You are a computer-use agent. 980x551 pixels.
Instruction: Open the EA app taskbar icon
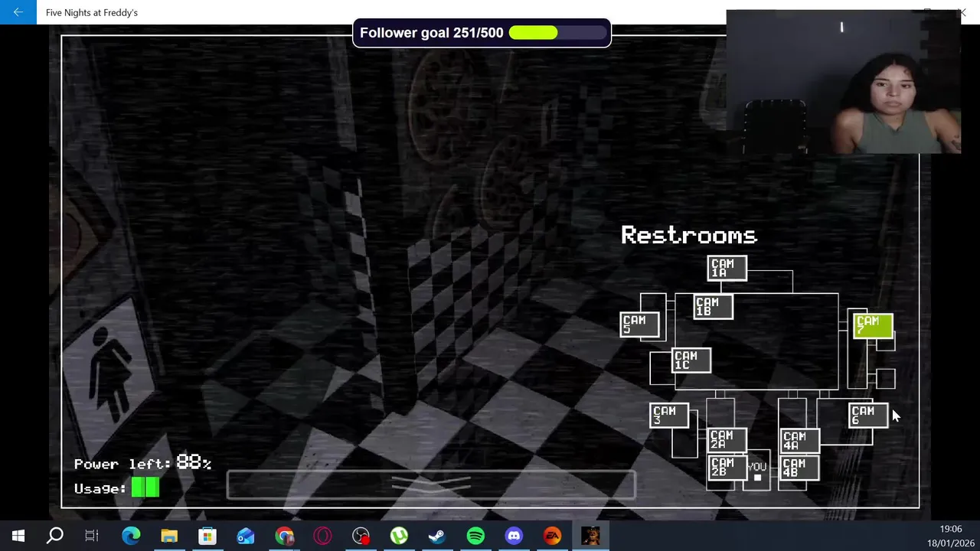(x=552, y=536)
